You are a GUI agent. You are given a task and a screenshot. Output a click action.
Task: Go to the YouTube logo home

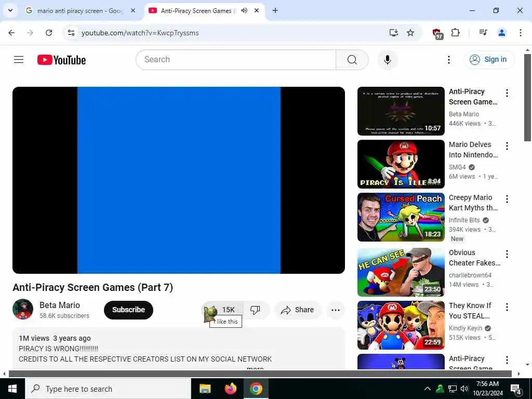pos(61,60)
